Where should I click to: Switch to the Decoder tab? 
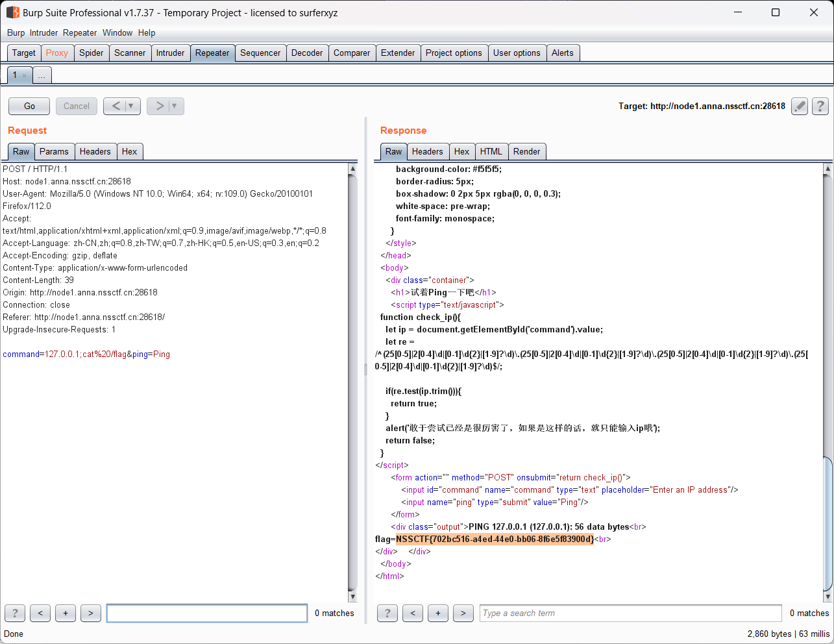click(307, 53)
